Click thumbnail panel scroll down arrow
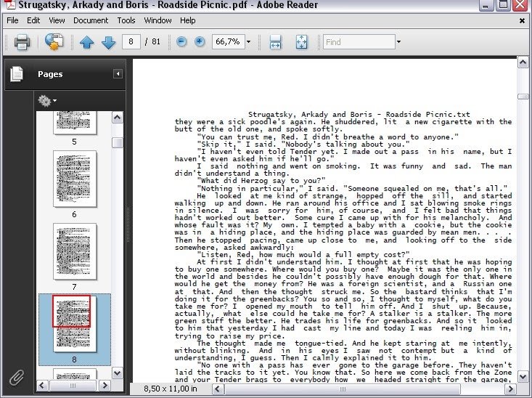 point(118,373)
